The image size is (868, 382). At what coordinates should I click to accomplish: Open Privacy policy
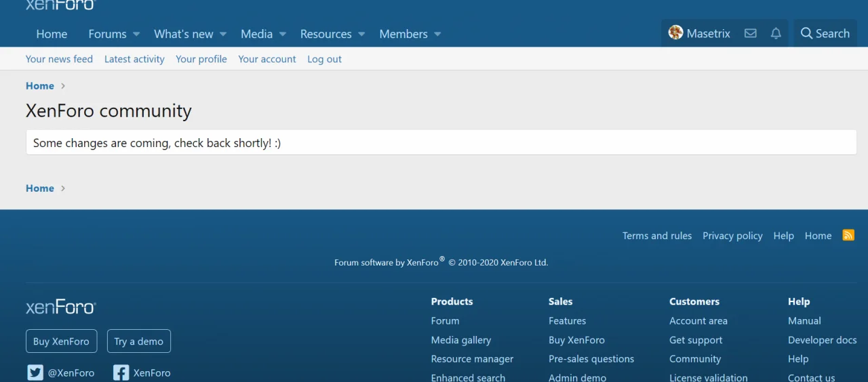click(x=732, y=236)
